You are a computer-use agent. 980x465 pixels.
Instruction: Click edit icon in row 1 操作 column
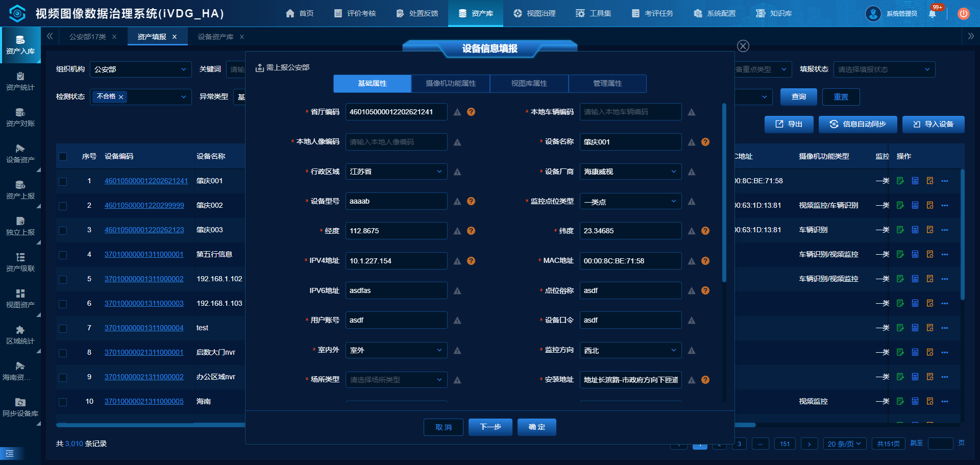pos(900,181)
